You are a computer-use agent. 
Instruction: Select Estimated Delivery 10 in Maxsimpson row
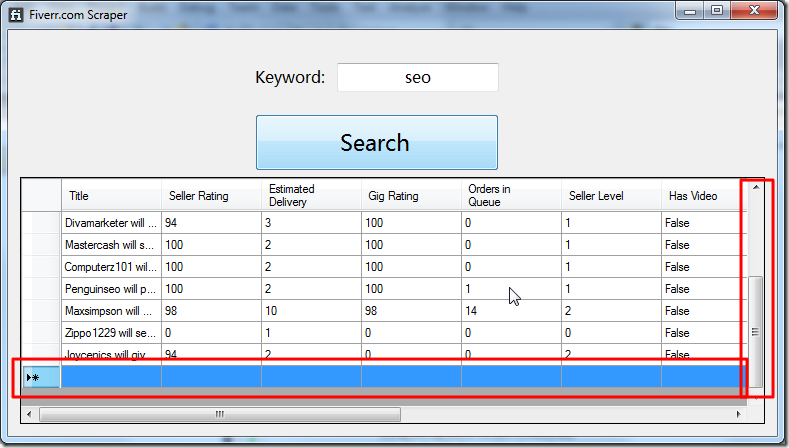(311, 311)
